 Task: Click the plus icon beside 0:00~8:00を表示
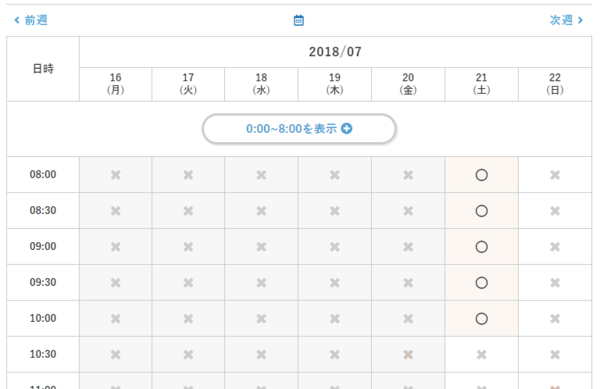point(347,129)
